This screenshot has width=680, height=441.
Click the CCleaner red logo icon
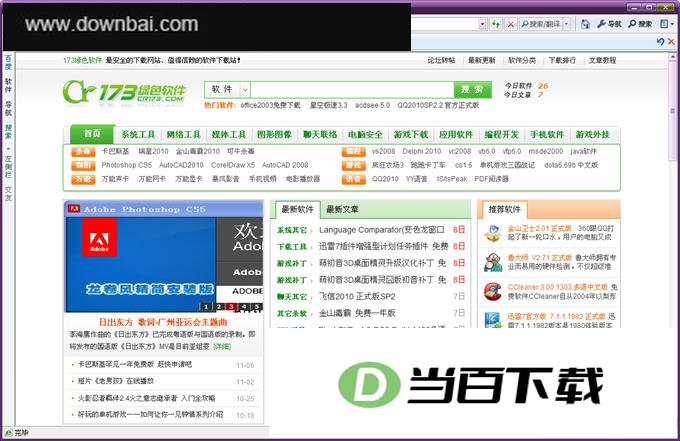[x=493, y=291]
